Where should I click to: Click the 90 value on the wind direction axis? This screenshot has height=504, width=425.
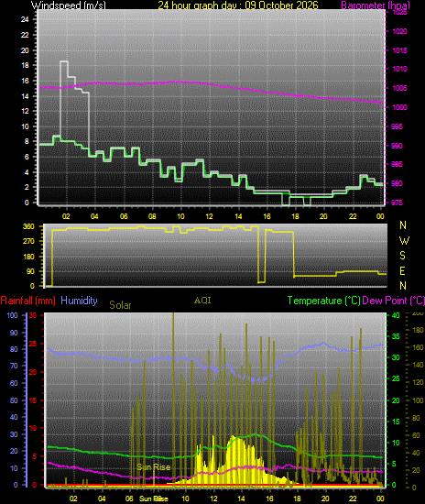(30, 271)
